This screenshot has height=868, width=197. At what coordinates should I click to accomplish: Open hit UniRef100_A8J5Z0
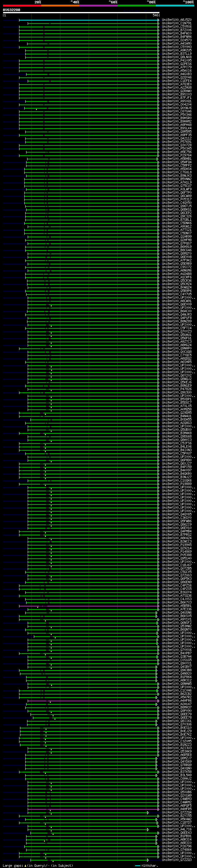(177, 20)
